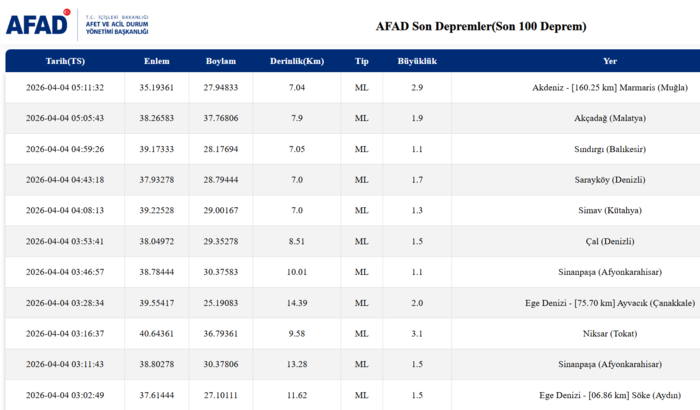Click latitude value 37.61444

[x=157, y=395]
